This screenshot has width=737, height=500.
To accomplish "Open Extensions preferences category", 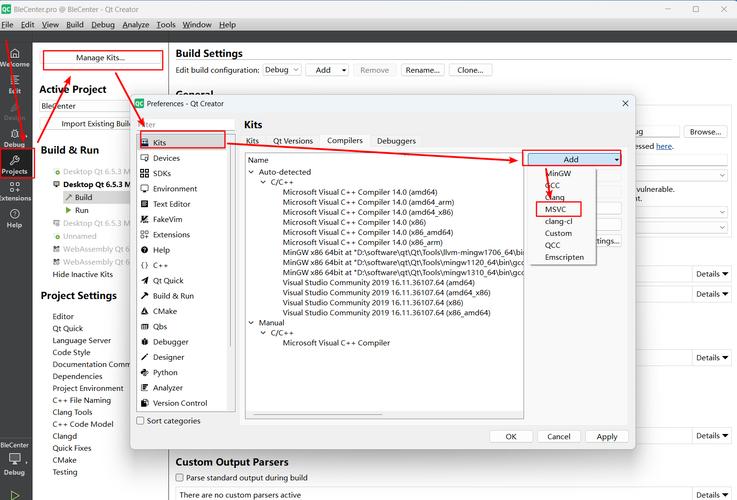I will 182,234.
